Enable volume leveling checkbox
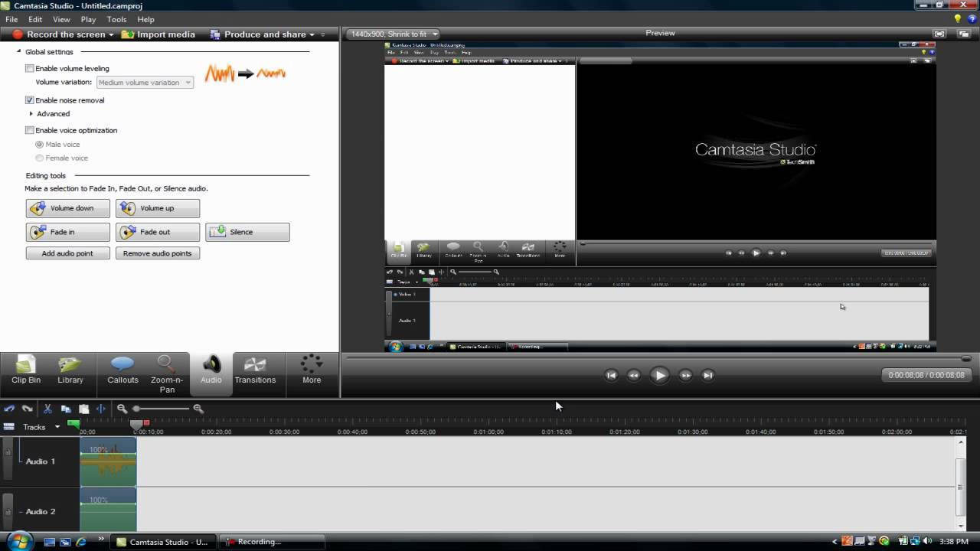 point(30,68)
